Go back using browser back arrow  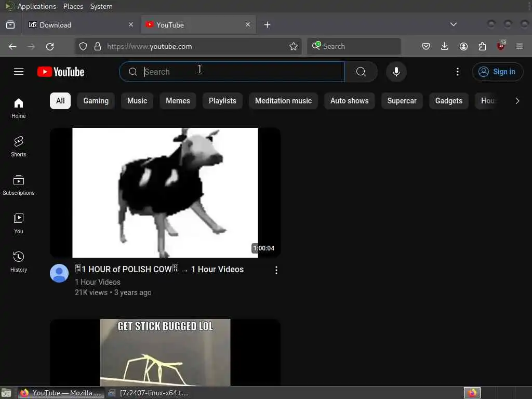pos(12,46)
